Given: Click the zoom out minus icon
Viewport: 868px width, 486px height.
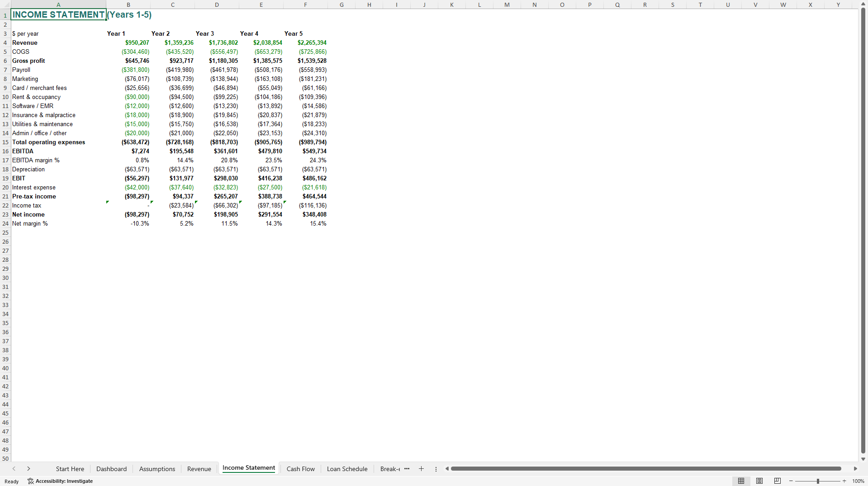Looking at the screenshot, I should (791, 481).
